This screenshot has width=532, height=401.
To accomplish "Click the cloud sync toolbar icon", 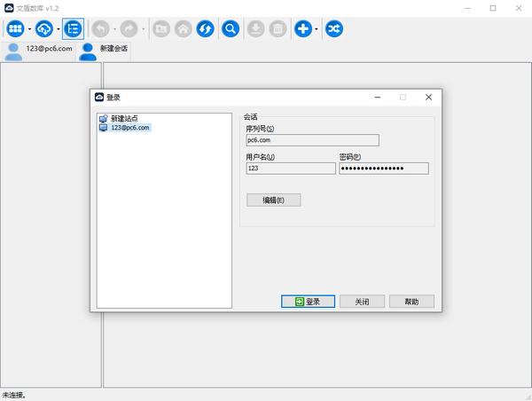I will 43,29.
